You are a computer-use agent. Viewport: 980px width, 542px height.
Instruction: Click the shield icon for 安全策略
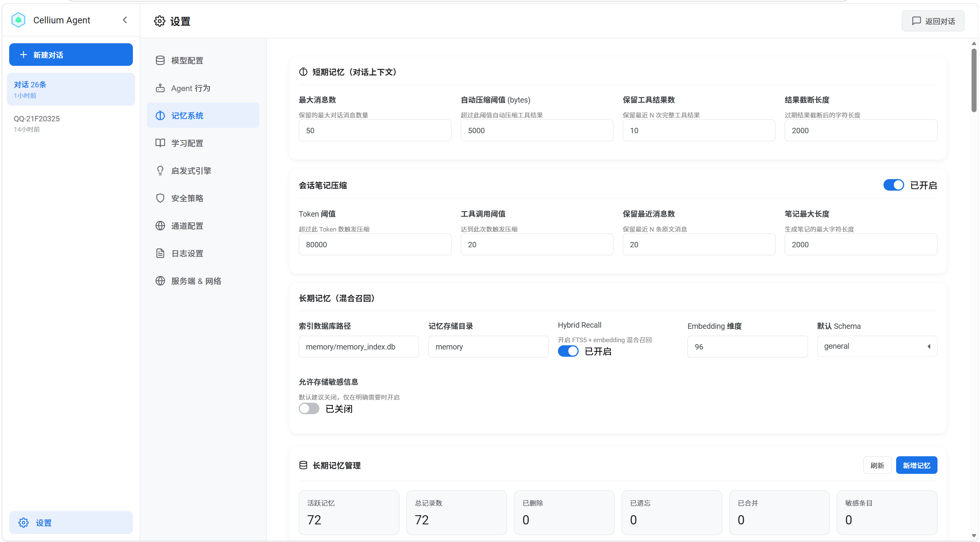point(160,198)
